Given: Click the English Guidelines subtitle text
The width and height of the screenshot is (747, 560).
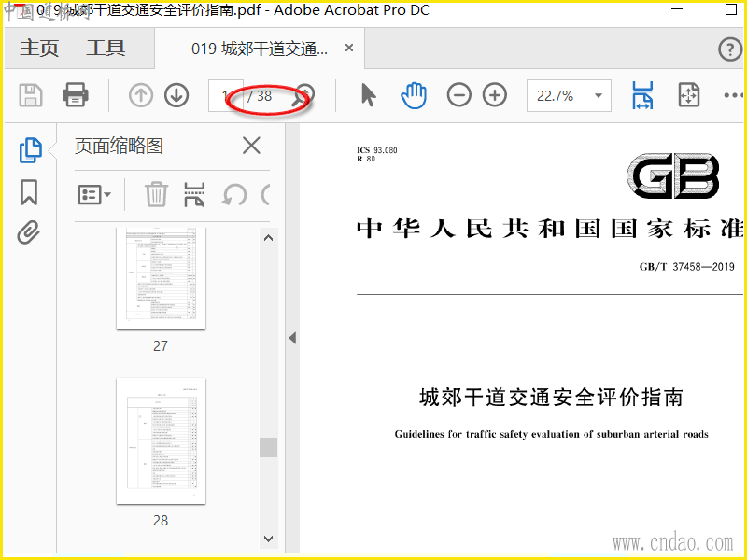Looking at the screenshot, I should pyautogui.click(x=551, y=434).
